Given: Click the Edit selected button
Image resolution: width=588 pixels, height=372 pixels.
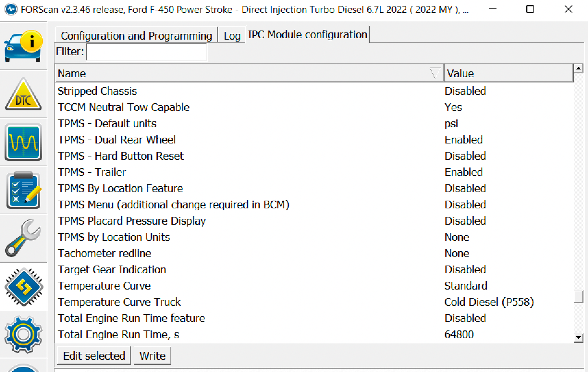Looking at the screenshot, I should (94, 356).
